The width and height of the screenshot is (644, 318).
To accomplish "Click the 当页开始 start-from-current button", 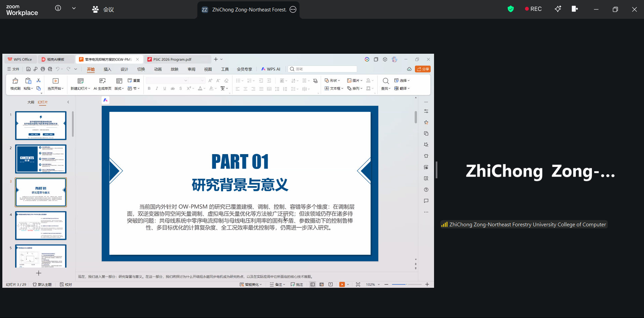I will pyautogui.click(x=56, y=84).
